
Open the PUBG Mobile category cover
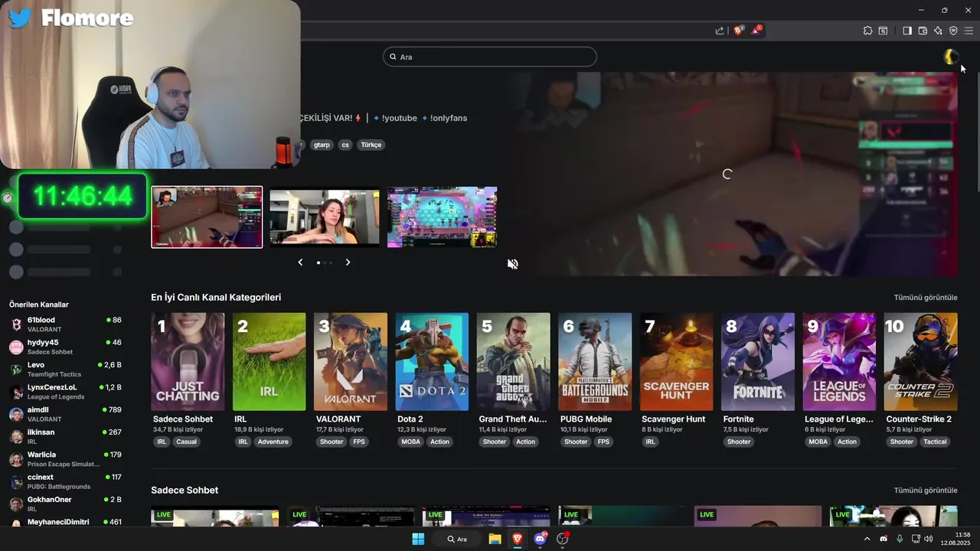tap(595, 361)
